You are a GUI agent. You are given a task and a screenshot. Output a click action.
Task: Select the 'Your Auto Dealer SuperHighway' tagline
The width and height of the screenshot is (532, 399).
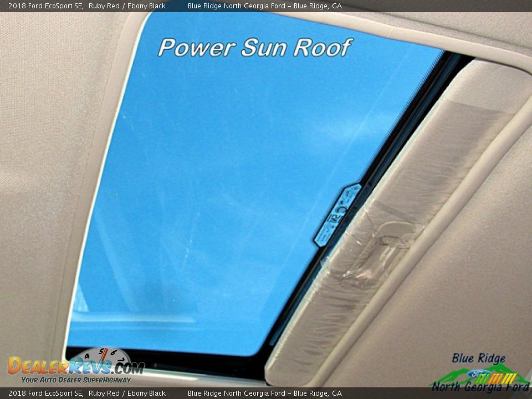click(x=76, y=380)
